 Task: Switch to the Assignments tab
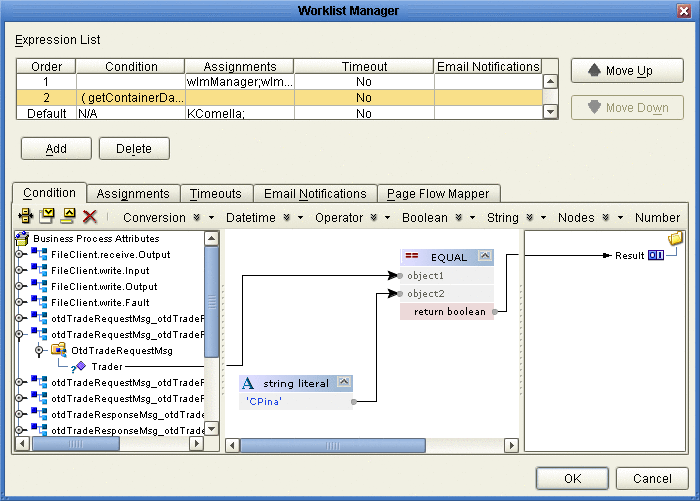coord(133,194)
